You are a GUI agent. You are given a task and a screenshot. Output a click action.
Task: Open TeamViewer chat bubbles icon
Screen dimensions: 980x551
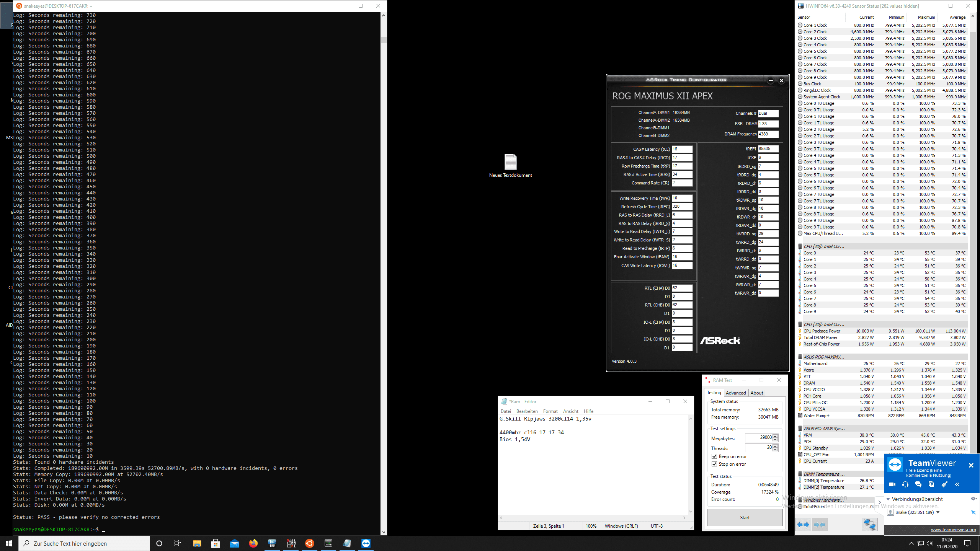click(x=918, y=484)
